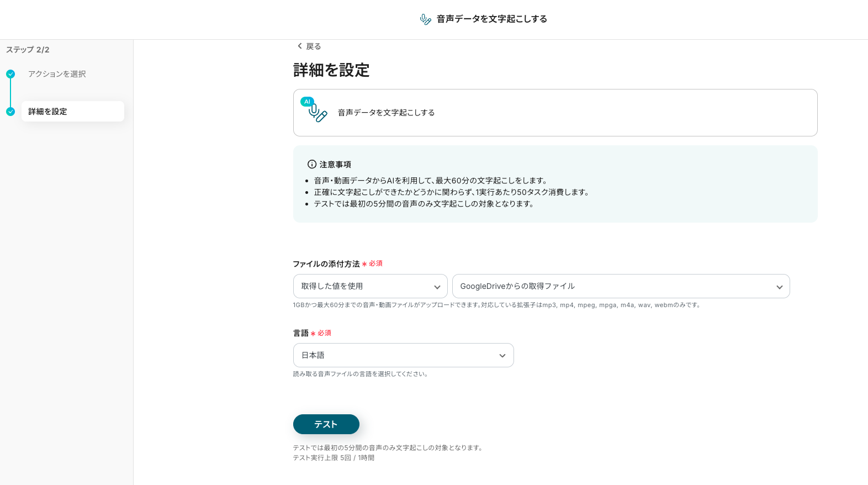Click the back chevron arrow beside 戻る
The width and height of the screenshot is (868, 485).
click(x=299, y=46)
